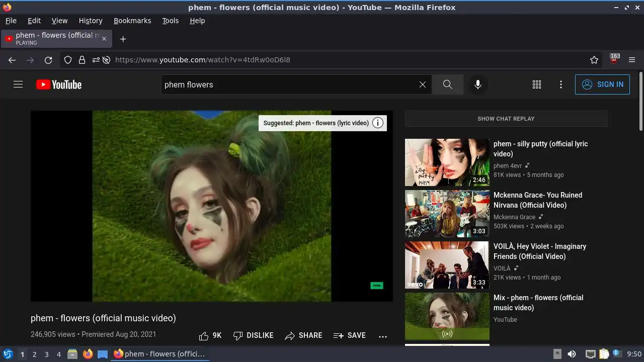Open the Help menu

pyautogui.click(x=197, y=21)
